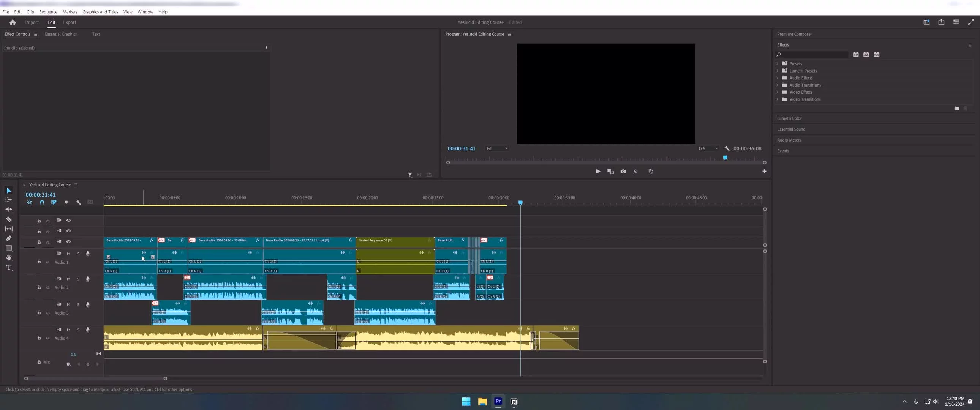This screenshot has height=410, width=980.
Task: Toggle Snap in Timeline magnet
Action: tap(42, 202)
